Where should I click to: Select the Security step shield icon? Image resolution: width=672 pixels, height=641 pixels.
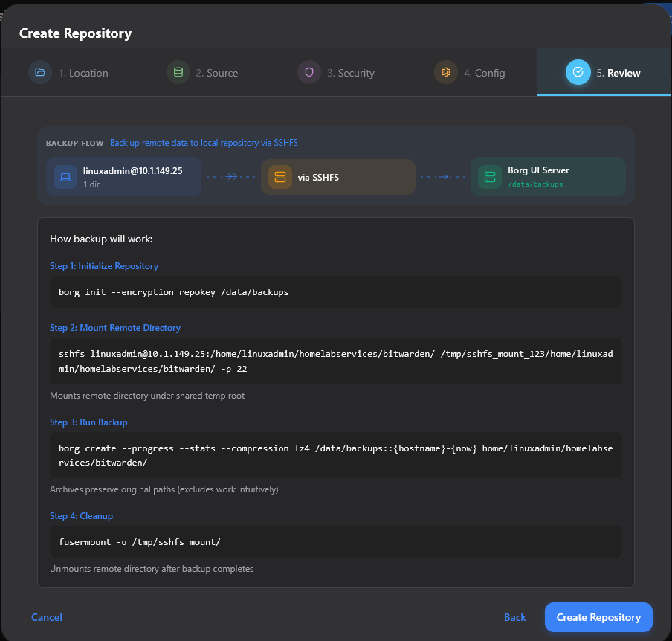pos(308,72)
